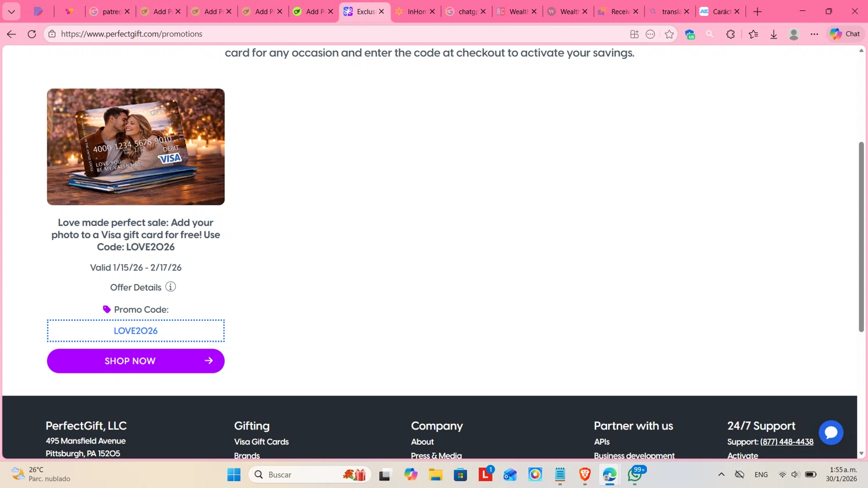Open File Explorer from the taskbar

[x=436, y=475]
